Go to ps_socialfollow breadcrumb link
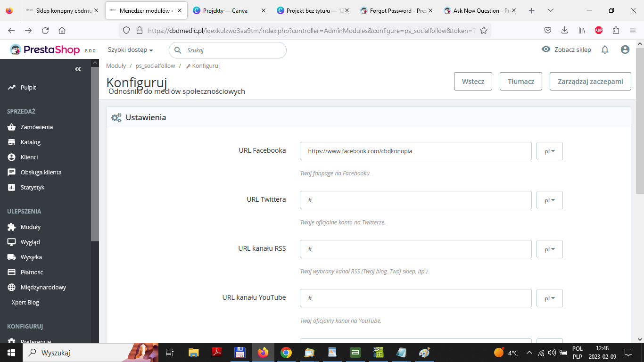Screen dimensions: 644x362 click(155, 66)
